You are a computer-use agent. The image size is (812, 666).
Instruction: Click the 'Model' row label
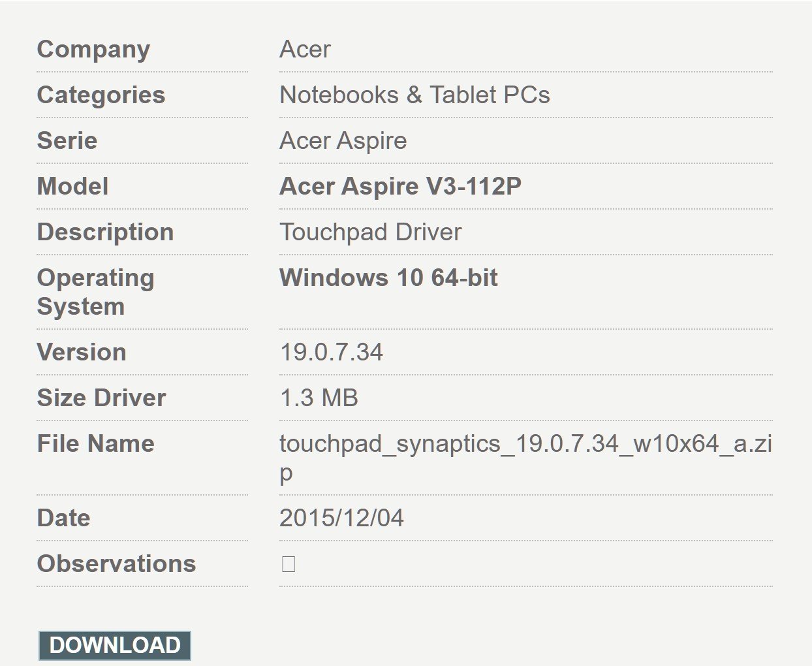point(73,186)
